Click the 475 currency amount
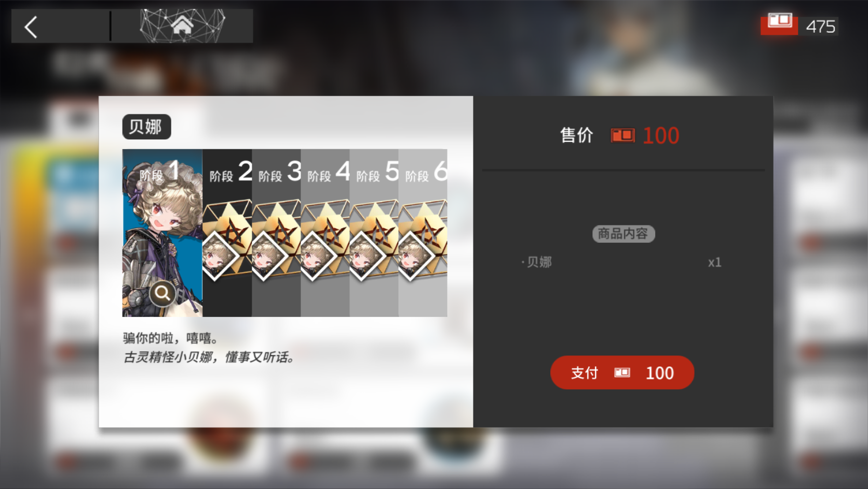The width and height of the screenshot is (868, 489). [820, 27]
